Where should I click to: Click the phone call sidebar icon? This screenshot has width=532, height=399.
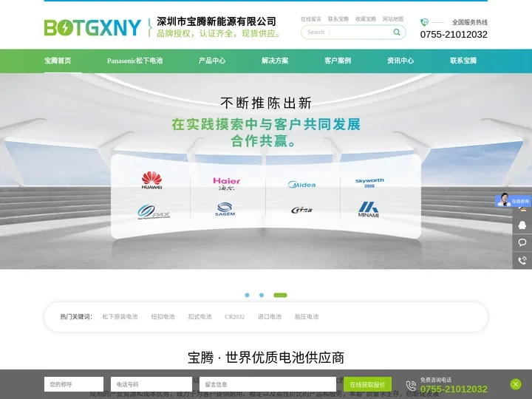[x=522, y=260]
